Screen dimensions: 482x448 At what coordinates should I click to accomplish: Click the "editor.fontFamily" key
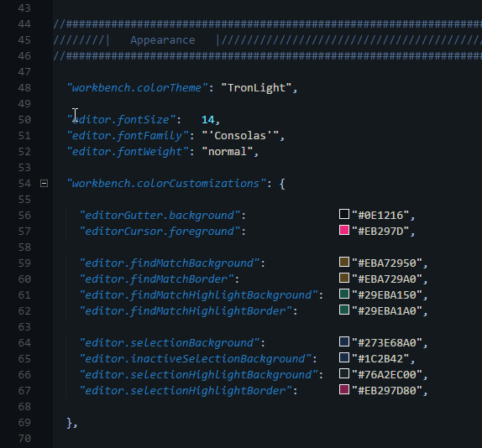[x=128, y=136]
